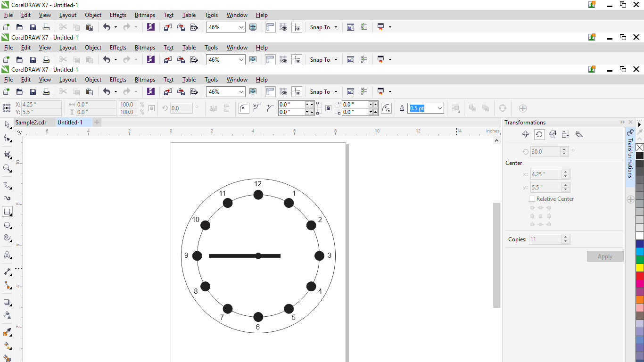Select the Zoom magnifier tool in the toolbox

7,168
